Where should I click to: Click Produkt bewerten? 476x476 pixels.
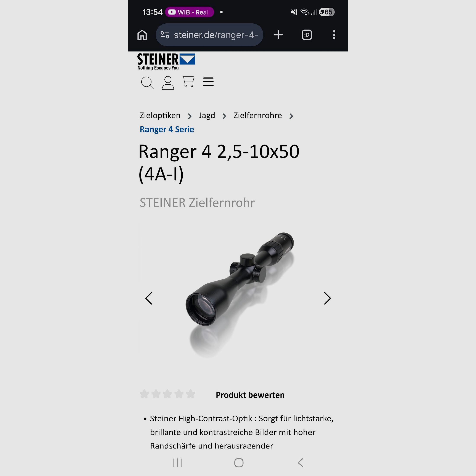click(250, 395)
